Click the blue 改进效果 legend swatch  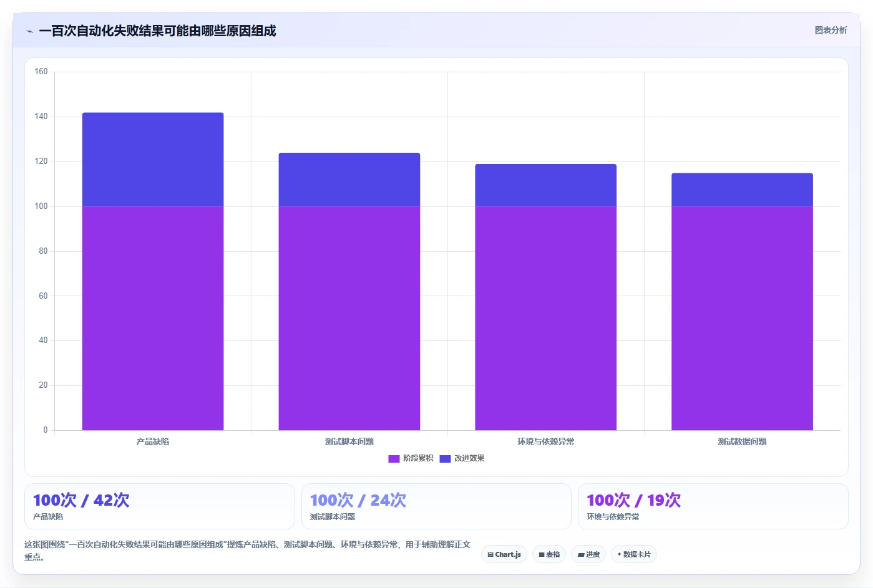[445, 459]
